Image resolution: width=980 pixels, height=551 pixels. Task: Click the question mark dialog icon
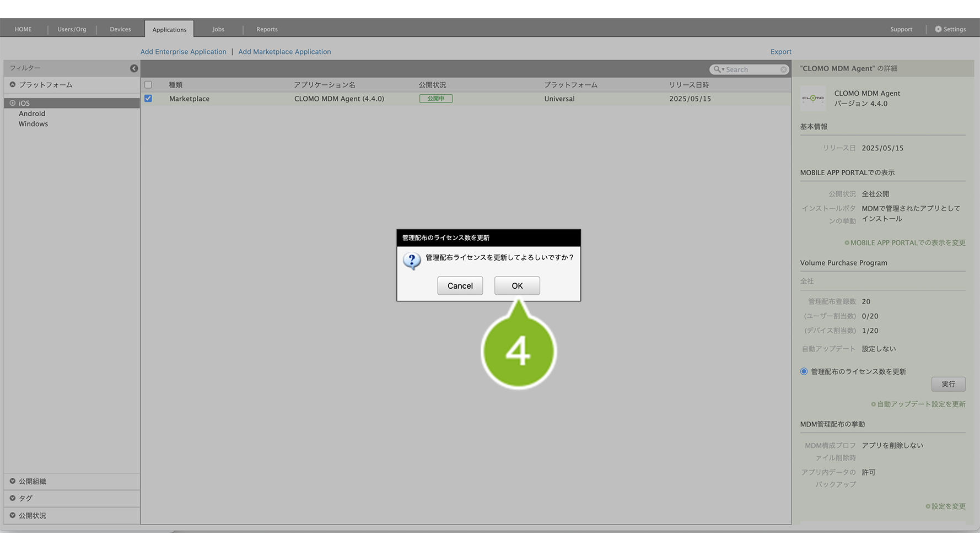(411, 261)
